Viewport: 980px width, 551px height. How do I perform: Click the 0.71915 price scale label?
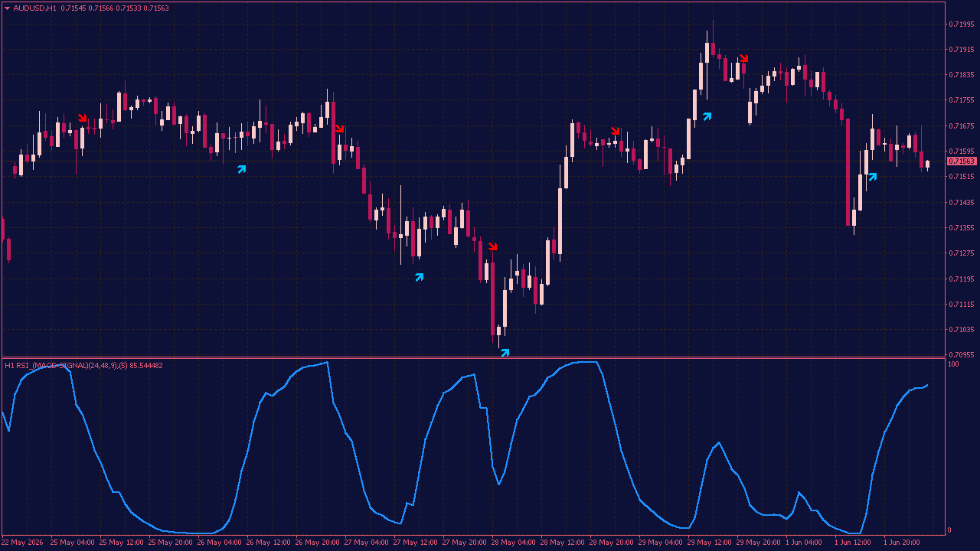pos(962,49)
